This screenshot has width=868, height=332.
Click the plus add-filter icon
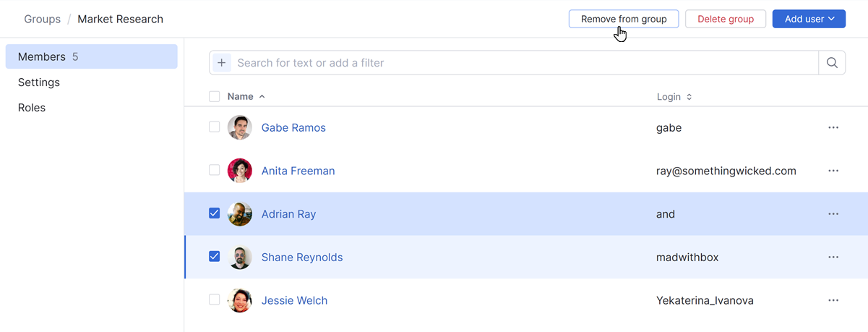click(x=221, y=63)
